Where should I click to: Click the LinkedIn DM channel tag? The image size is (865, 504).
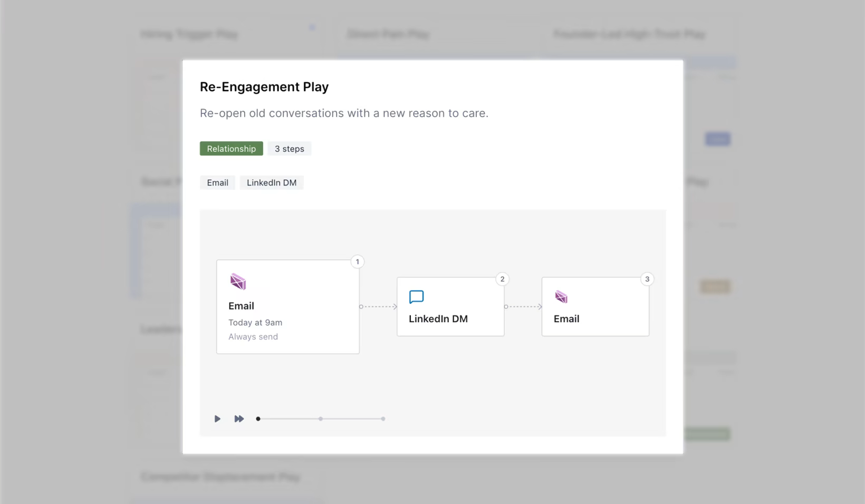[272, 182]
